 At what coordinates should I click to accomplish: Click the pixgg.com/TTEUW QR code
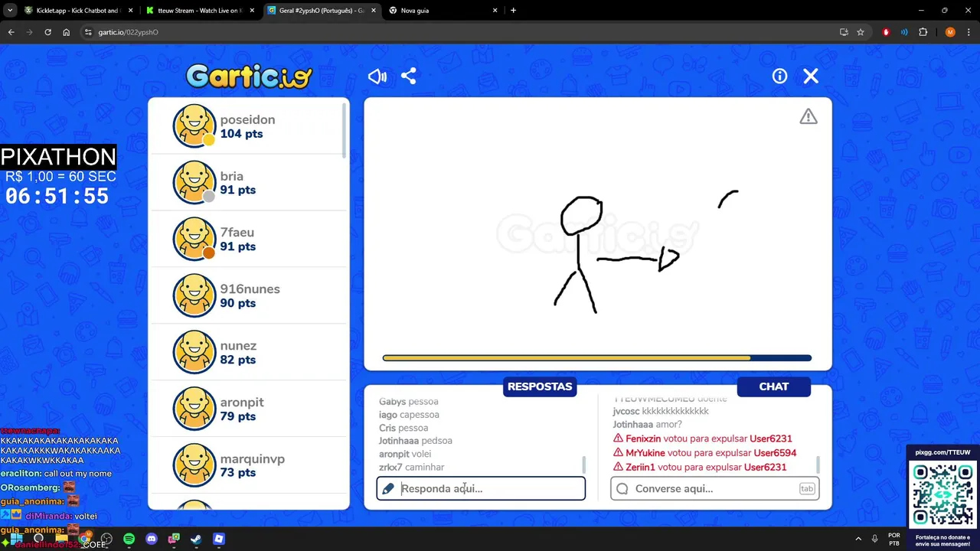(x=942, y=494)
